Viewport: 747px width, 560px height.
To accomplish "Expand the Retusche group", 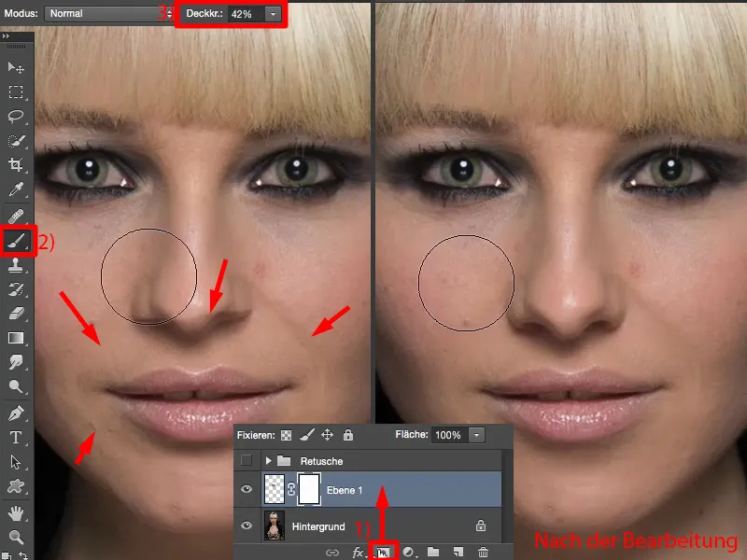I will point(269,459).
